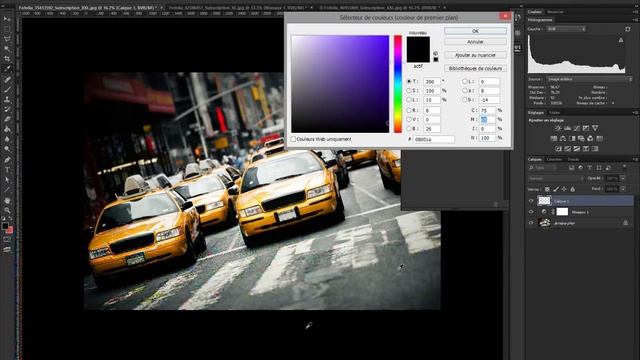Click the hex color input field
Viewport: 640px width, 360px height.
point(434,139)
